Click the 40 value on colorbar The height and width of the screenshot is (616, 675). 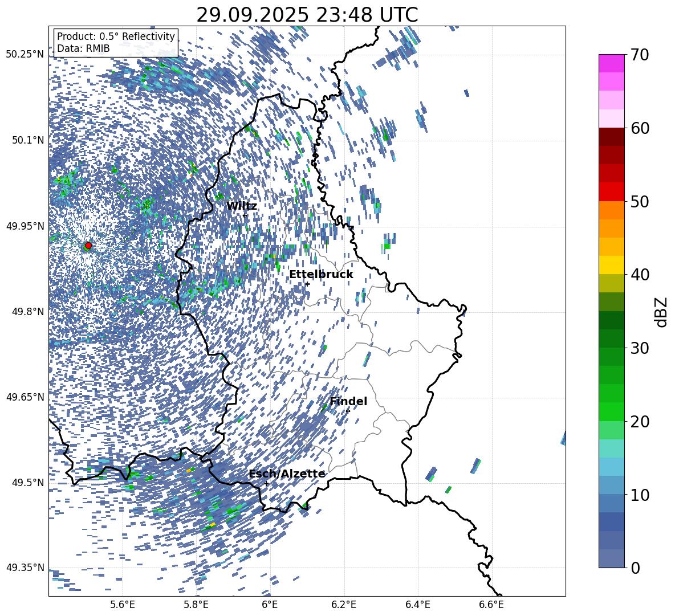639,275
